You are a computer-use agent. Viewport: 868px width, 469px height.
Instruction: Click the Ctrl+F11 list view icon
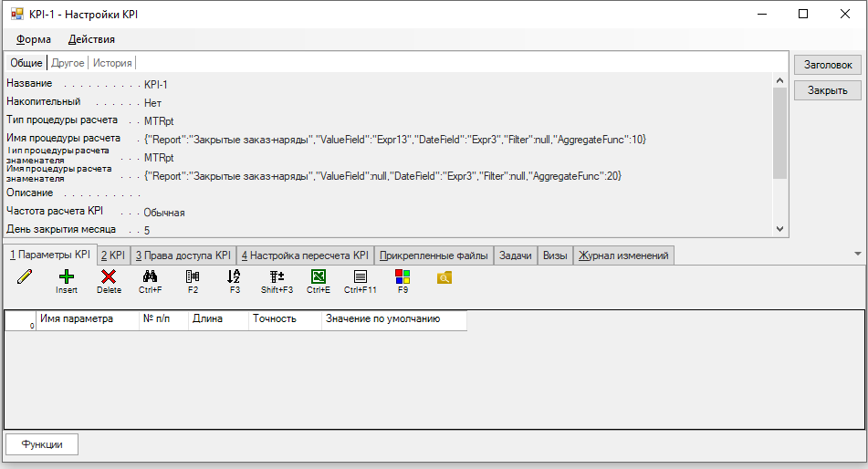[361, 276]
